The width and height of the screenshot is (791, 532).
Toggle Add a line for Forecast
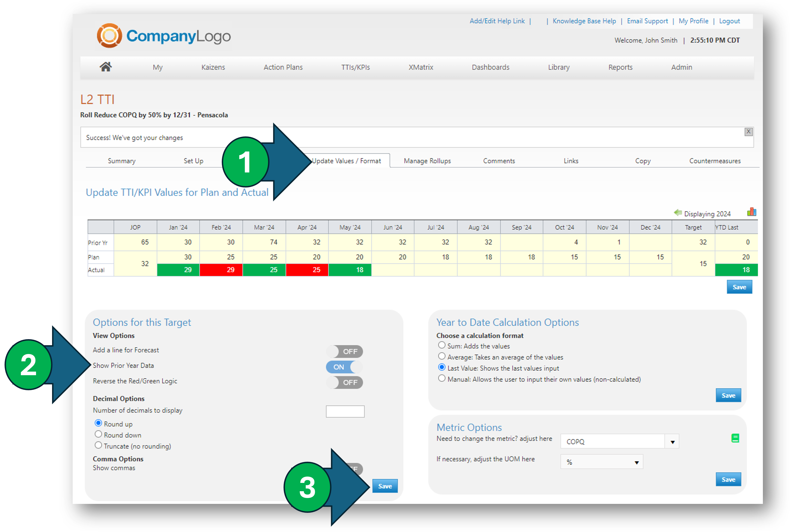coord(345,351)
